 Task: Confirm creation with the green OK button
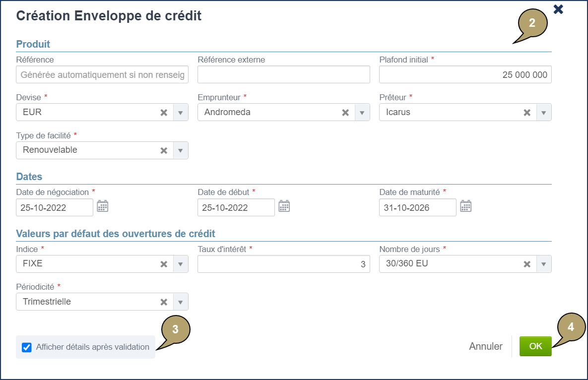(535, 346)
